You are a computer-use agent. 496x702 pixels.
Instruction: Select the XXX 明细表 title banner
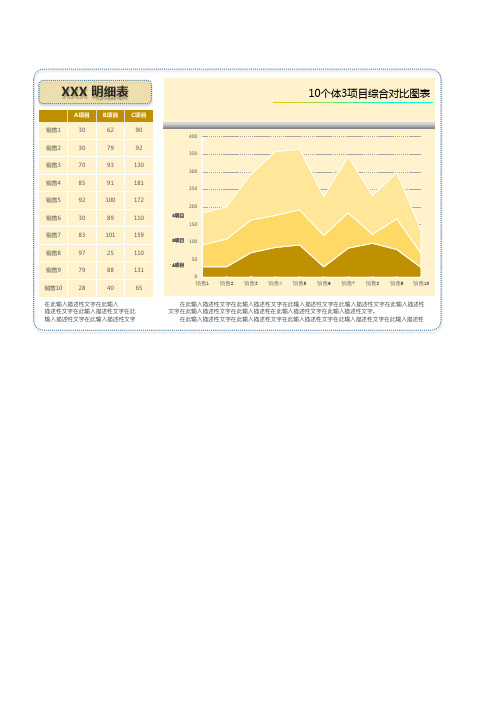coord(95,92)
